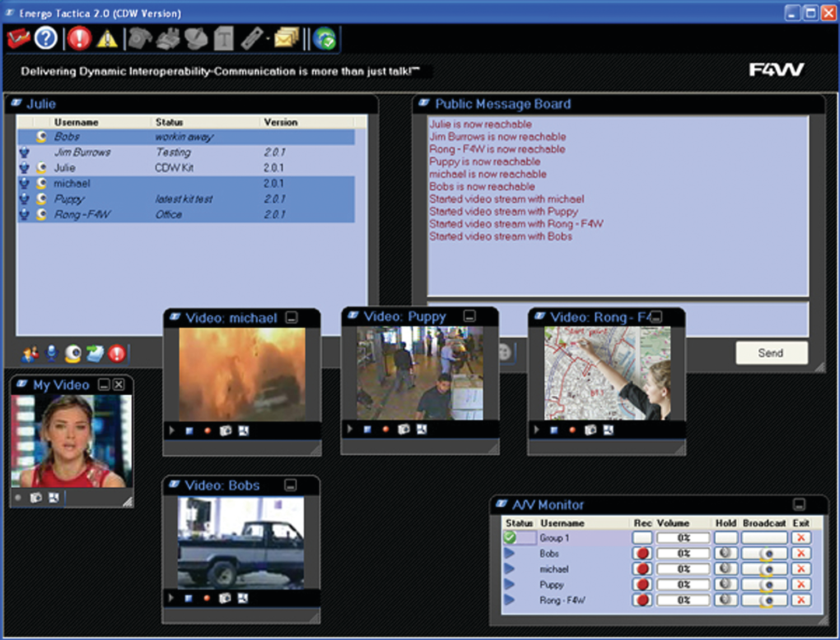
Task: Select Jim Burrows in the user list
Action: (x=82, y=152)
